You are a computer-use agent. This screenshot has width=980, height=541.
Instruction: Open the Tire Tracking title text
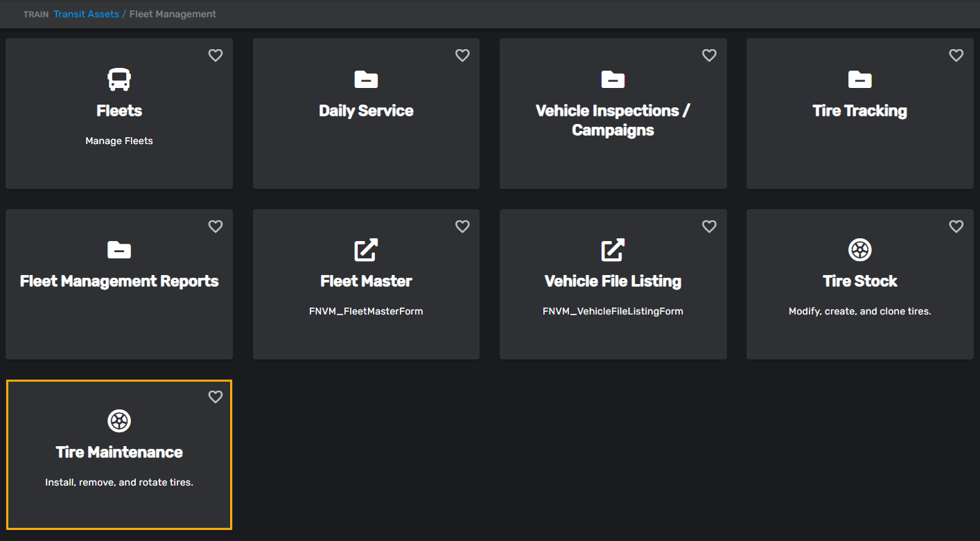(859, 111)
